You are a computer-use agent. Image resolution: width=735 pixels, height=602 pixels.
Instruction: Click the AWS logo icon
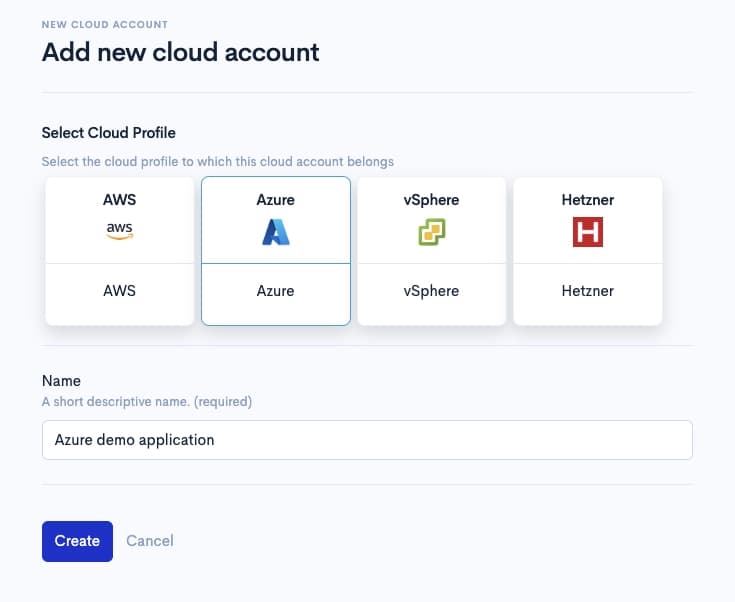click(120, 231)
